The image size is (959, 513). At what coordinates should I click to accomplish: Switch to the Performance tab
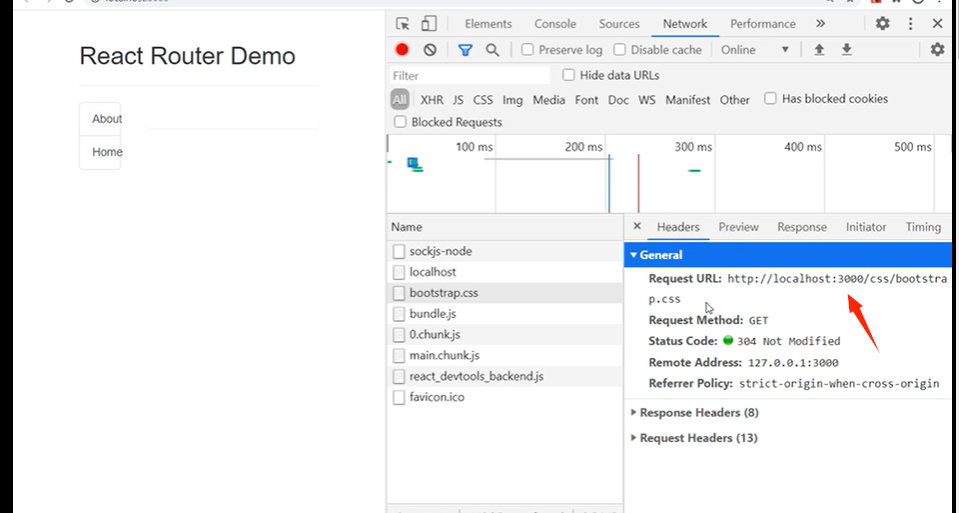pos(763,24)
